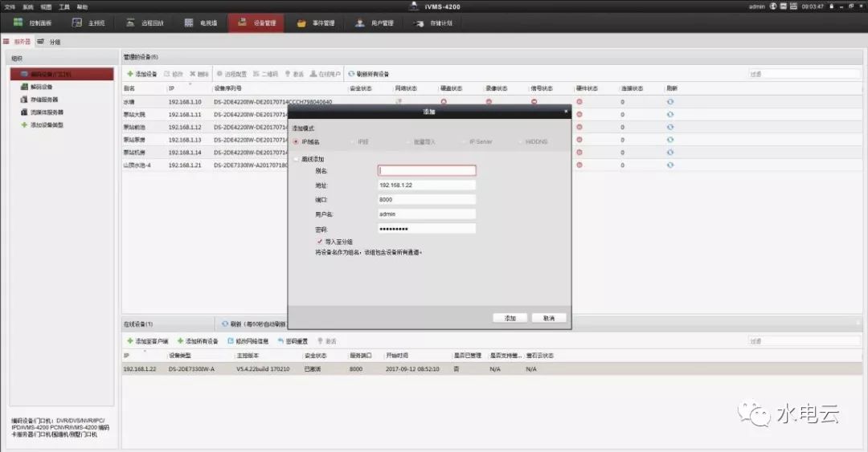Image resolution: width=868 pixels, height=452 pixels.
Task: Click the managed devices filter field
Action: (804, 74)
